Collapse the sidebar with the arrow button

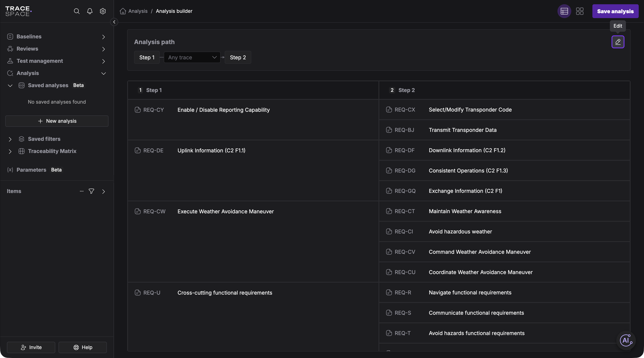[114, 22]
